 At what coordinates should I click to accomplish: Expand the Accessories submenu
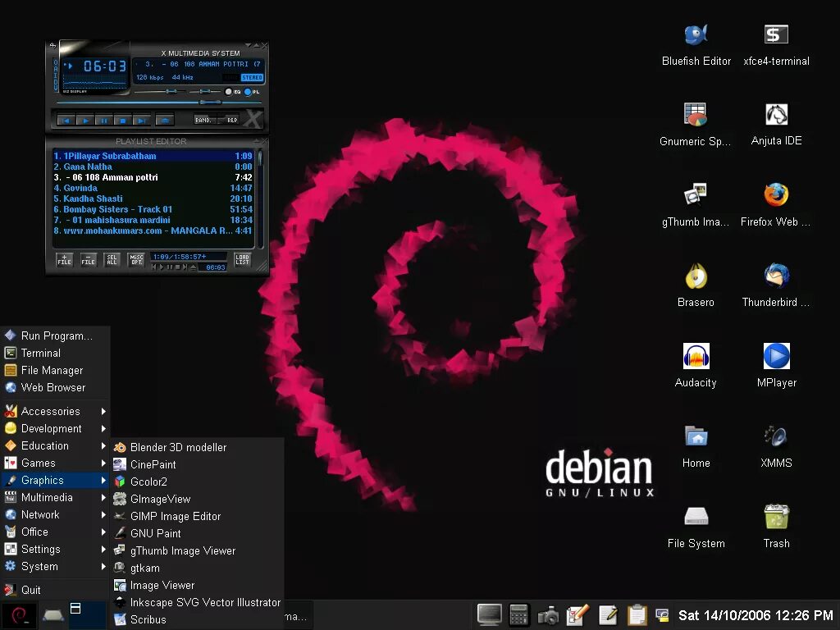coord(55,412)
